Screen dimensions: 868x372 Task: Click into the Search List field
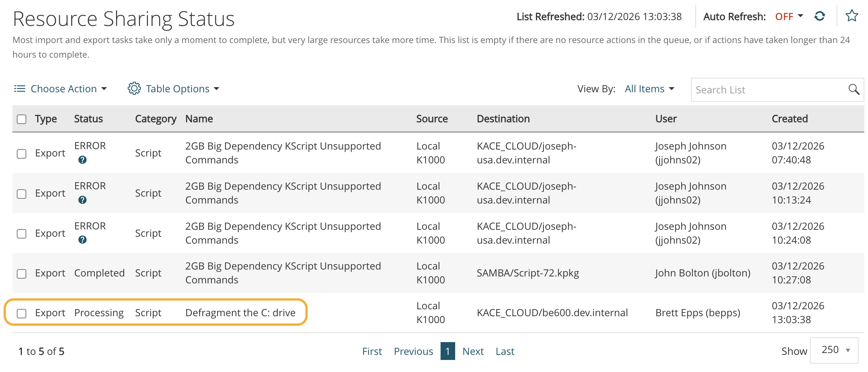[x=768, y=90]
